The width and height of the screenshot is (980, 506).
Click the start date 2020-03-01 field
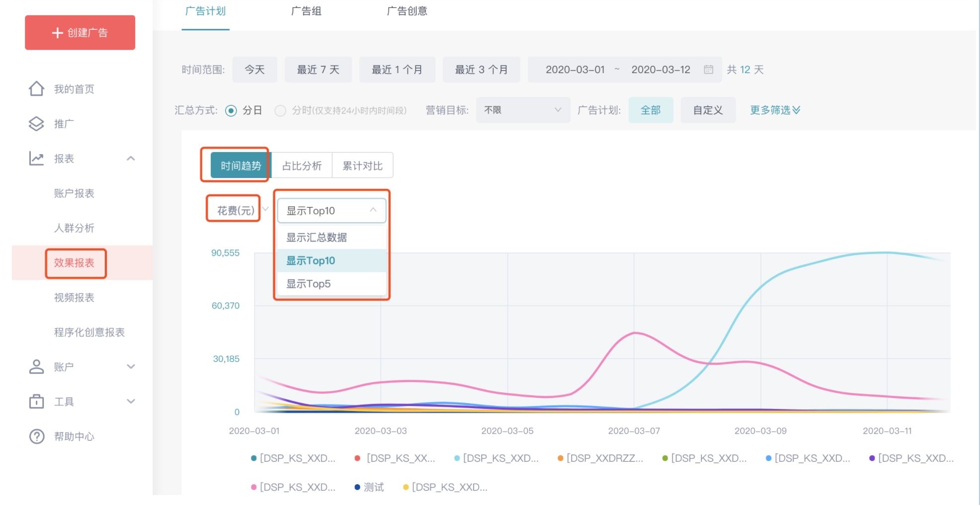click(575, 70)
